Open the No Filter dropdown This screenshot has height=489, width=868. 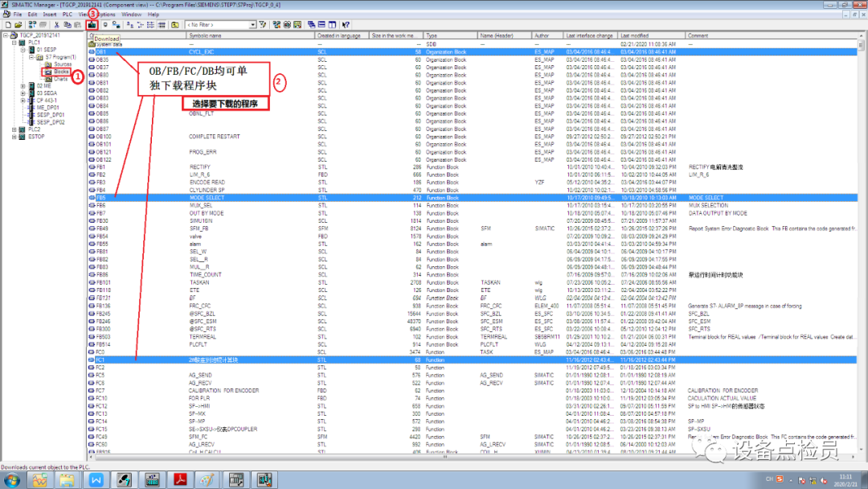(x=252, y=24)
